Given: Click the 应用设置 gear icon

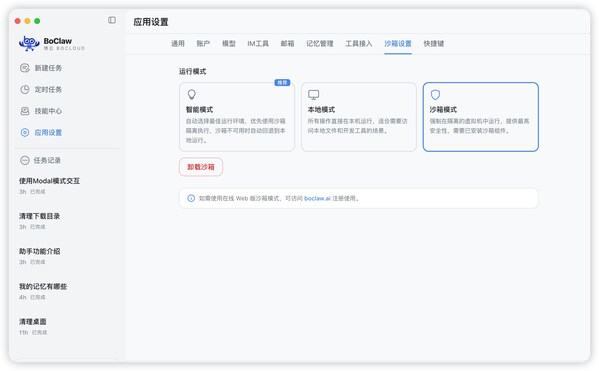Looking at the screenshot, I should pyautogui.click(x=25, y=132).
